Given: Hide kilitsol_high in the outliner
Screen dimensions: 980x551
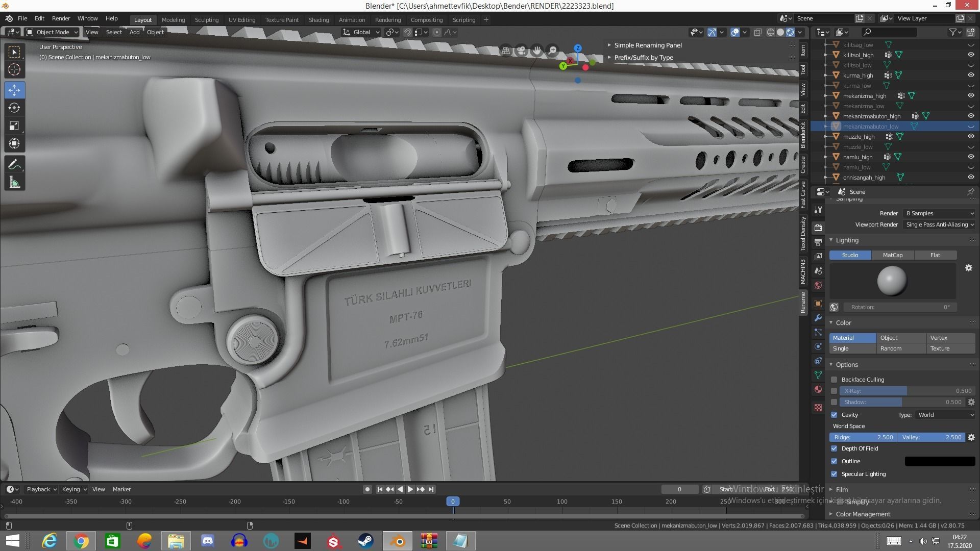Looking at the screenshot, I should point(970,55).
